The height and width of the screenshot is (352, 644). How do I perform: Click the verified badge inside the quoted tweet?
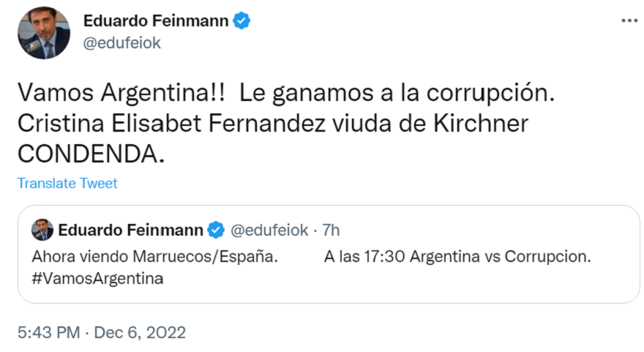(216, 231)
